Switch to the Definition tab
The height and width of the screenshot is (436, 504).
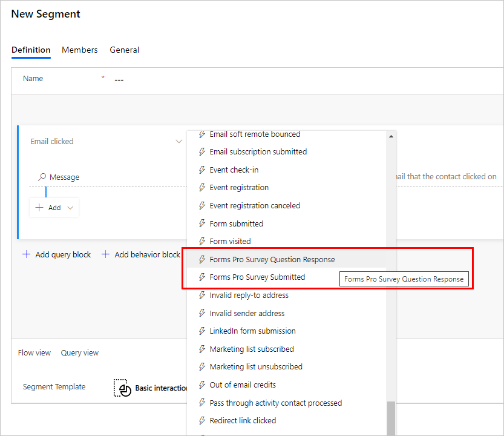coord(31,50)
